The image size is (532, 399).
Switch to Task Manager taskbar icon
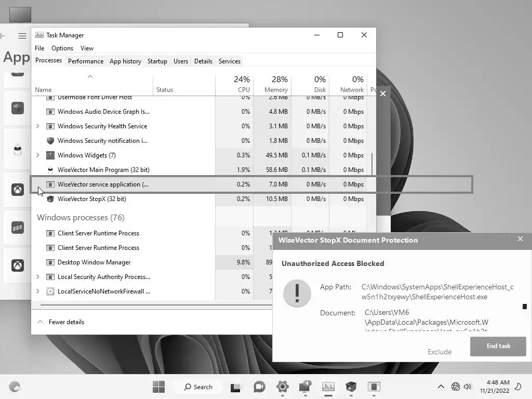coord(328,387)
